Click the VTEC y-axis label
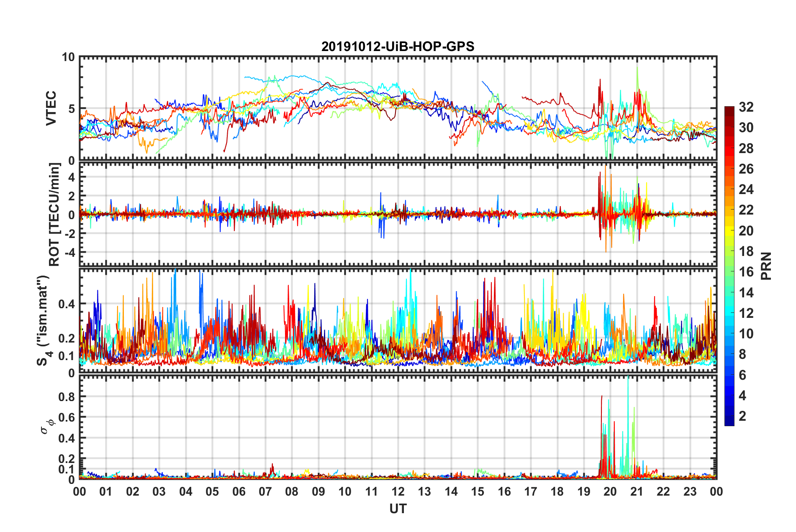Viewport: 796px width, 532px height. pyautogui.click(x=51, y=108)
